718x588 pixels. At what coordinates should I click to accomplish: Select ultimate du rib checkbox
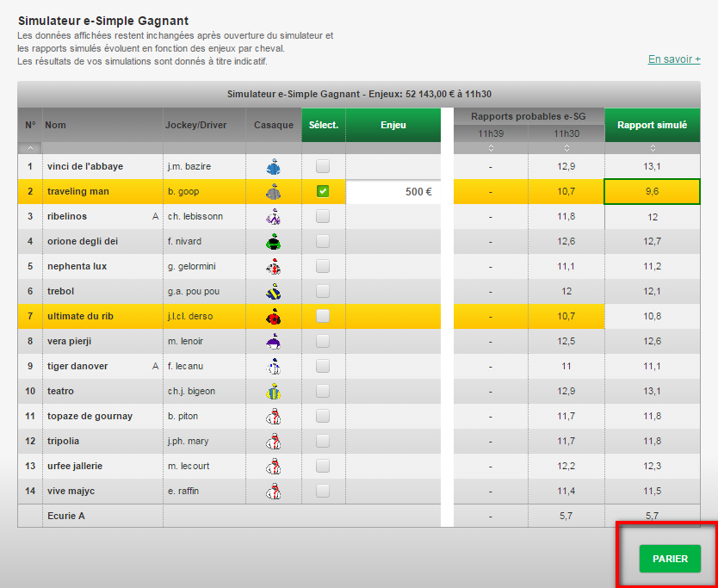[323, 316]
